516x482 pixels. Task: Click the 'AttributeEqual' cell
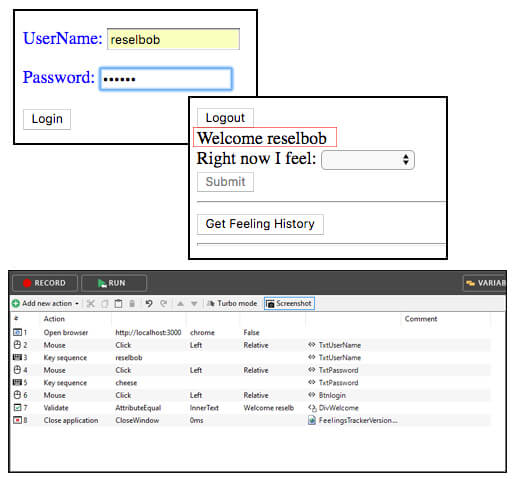point(138,408)
